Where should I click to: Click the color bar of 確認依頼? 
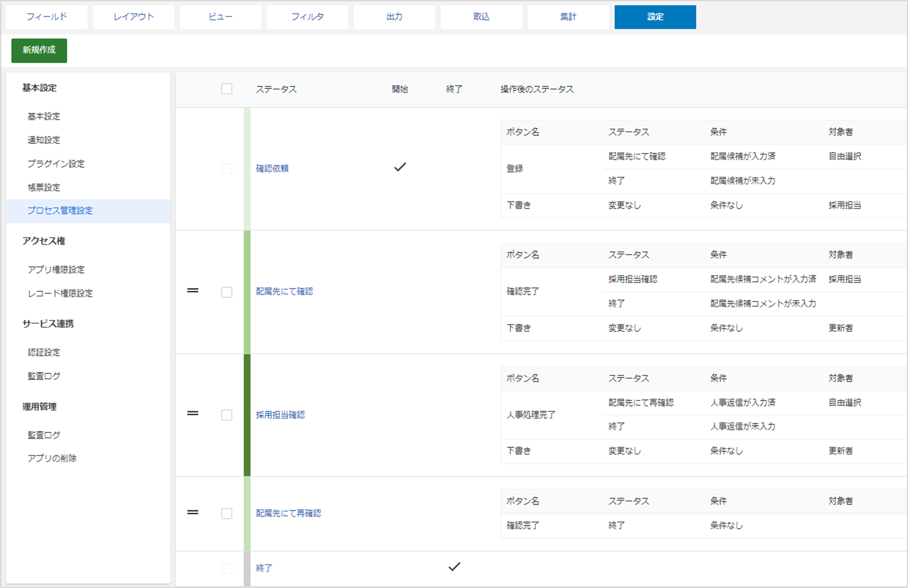(x=247, y=169)
